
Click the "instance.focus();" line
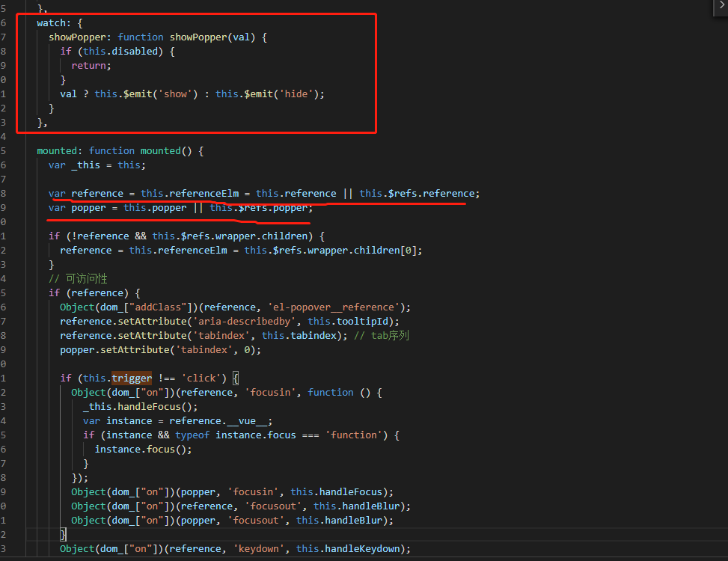tap(143, 449)
